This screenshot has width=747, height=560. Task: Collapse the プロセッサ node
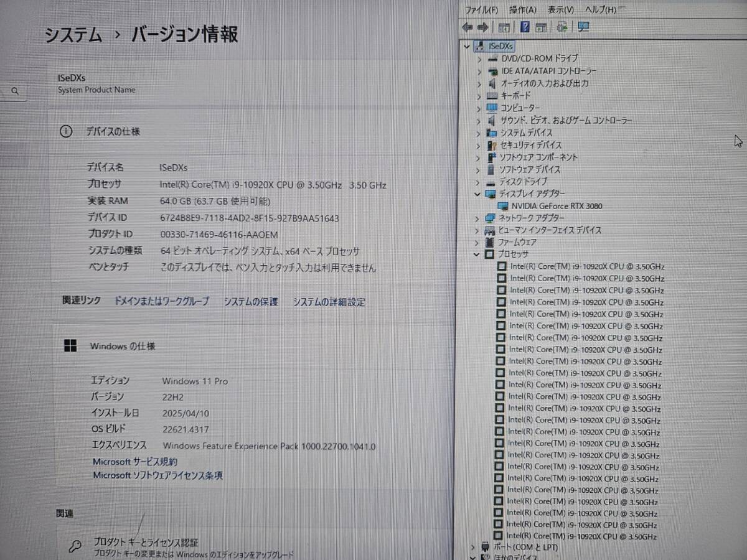(476, 254)
